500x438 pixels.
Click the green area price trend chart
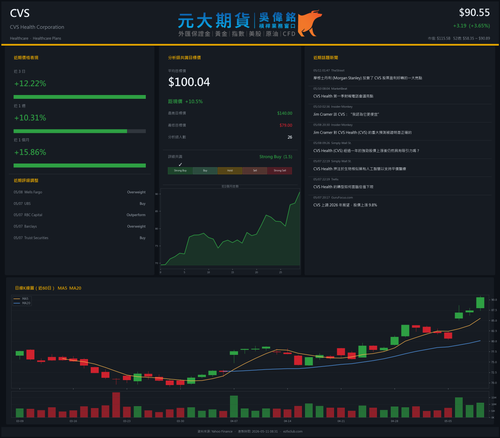(230, 230)
